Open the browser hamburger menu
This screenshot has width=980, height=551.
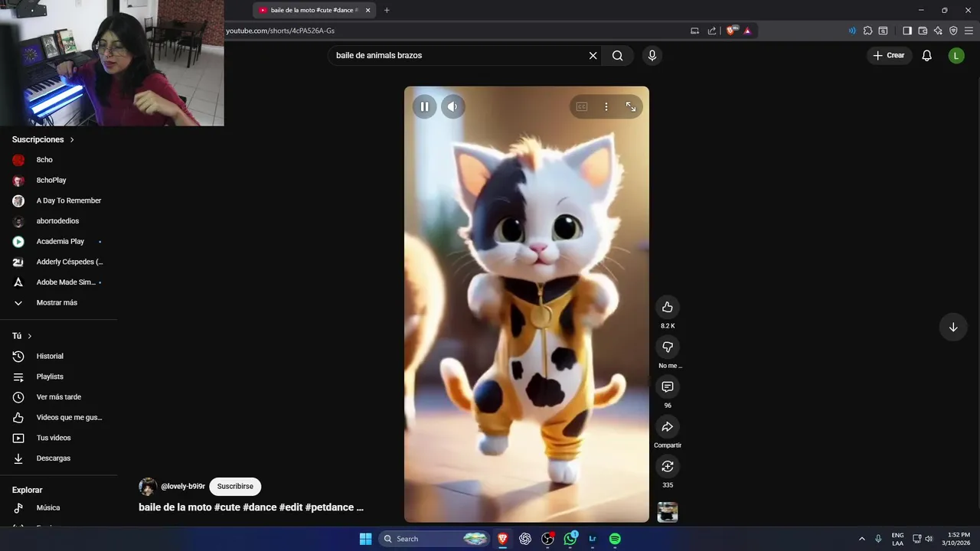click(969, 31)
